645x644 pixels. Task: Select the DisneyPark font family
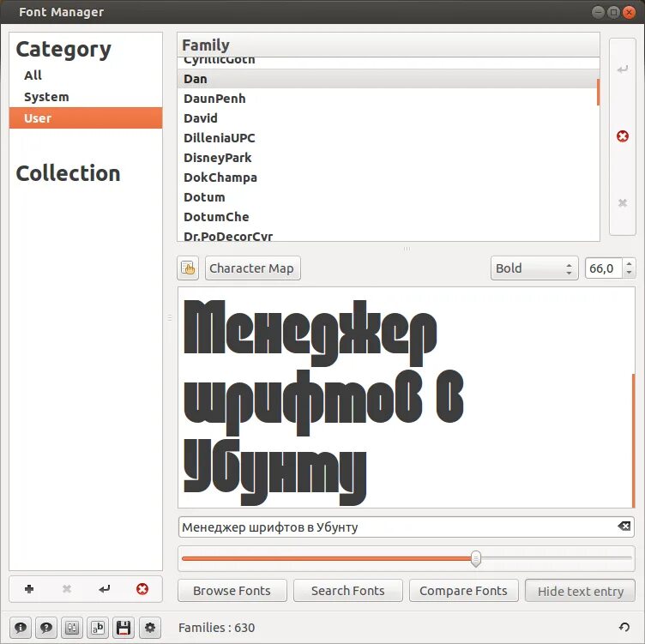coord(387,158)
